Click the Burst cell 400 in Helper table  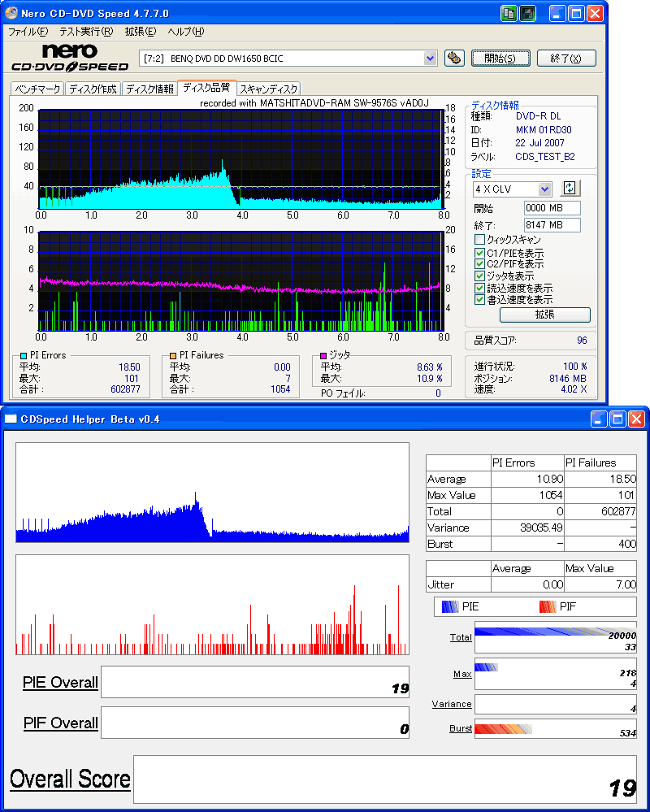(600, 545)
